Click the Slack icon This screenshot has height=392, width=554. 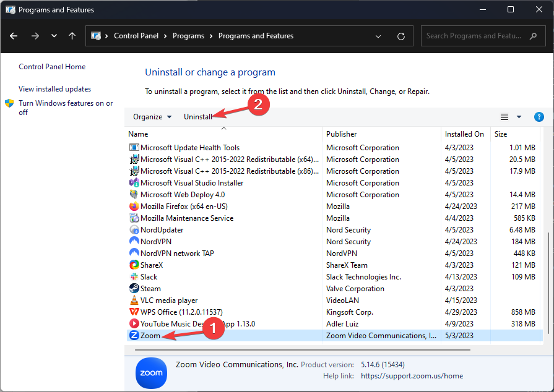(x=134, y=276)
